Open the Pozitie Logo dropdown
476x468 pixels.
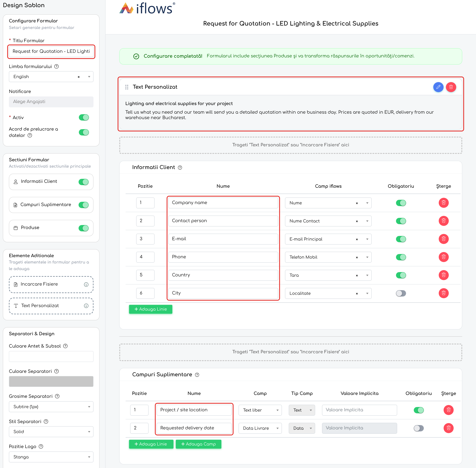(51, 457)
